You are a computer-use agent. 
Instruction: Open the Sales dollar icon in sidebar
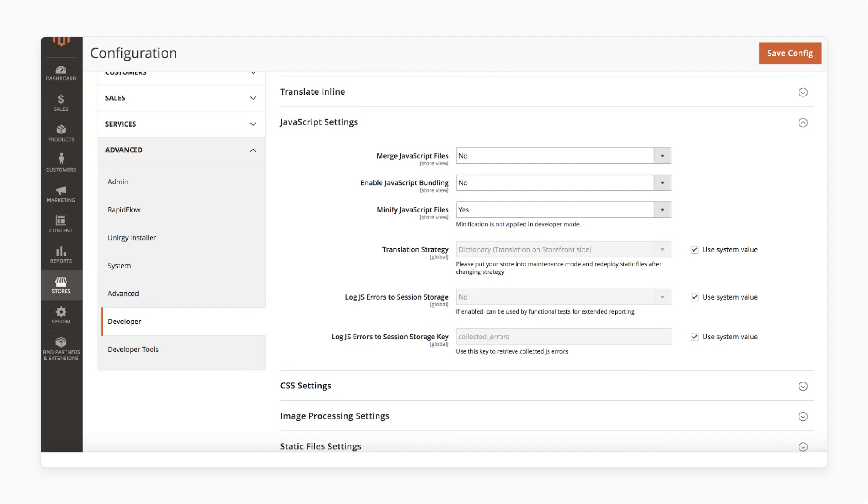coord(61,103)
